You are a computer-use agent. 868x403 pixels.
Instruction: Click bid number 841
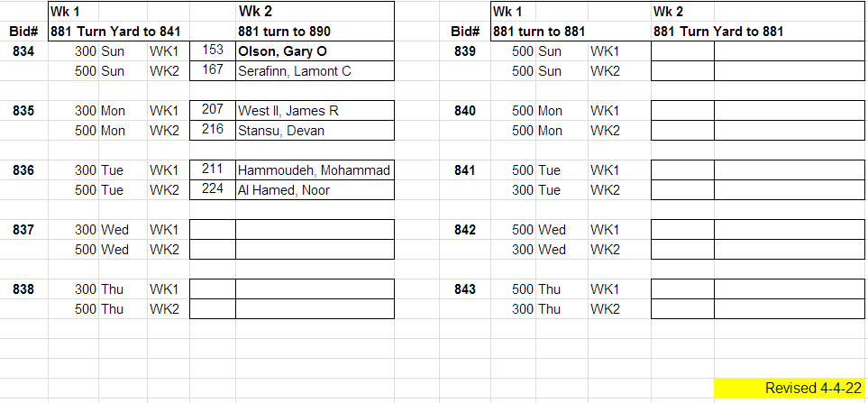[x=465, y=170]
